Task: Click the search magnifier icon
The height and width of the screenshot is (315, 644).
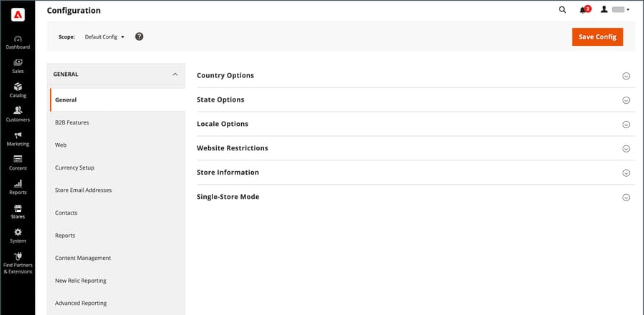Action: pyautogui.click(x=562, y=10)
